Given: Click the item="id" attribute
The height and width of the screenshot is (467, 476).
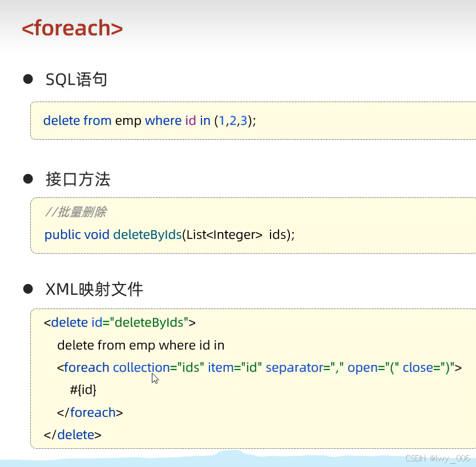Looking at the screenshot, I should coord(235,368).
